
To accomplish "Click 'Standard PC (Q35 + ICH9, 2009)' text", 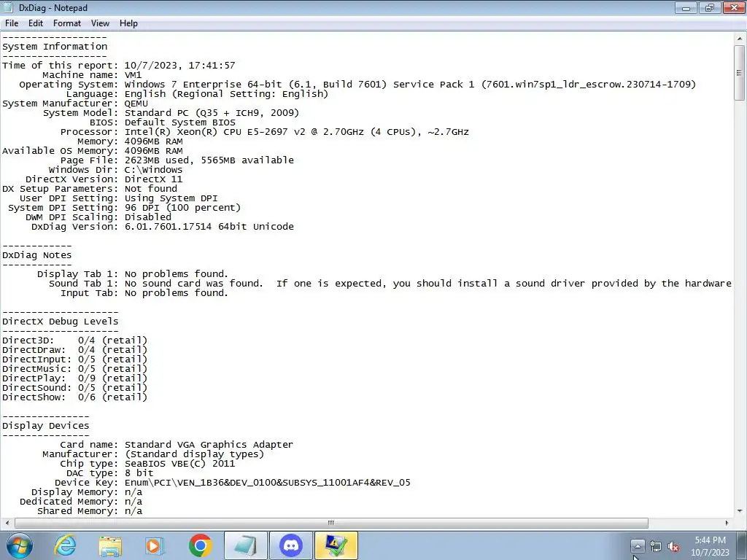I will 212,113.
